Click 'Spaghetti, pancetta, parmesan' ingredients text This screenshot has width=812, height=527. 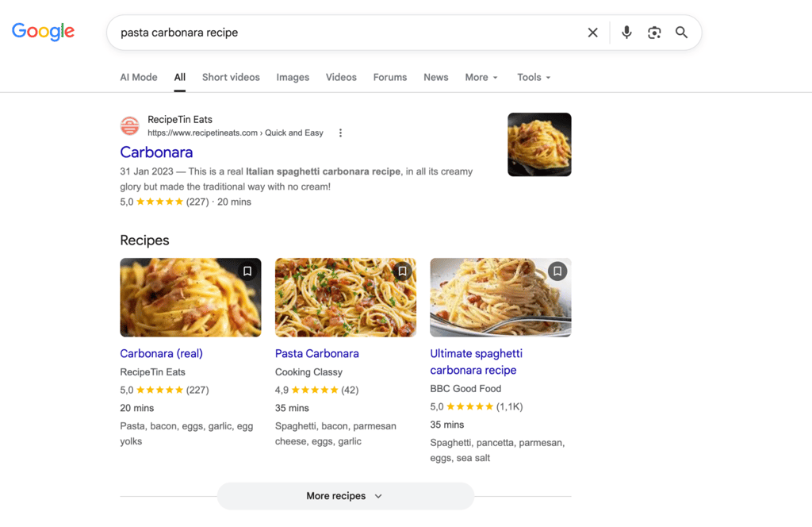click(x=497, y=450)
